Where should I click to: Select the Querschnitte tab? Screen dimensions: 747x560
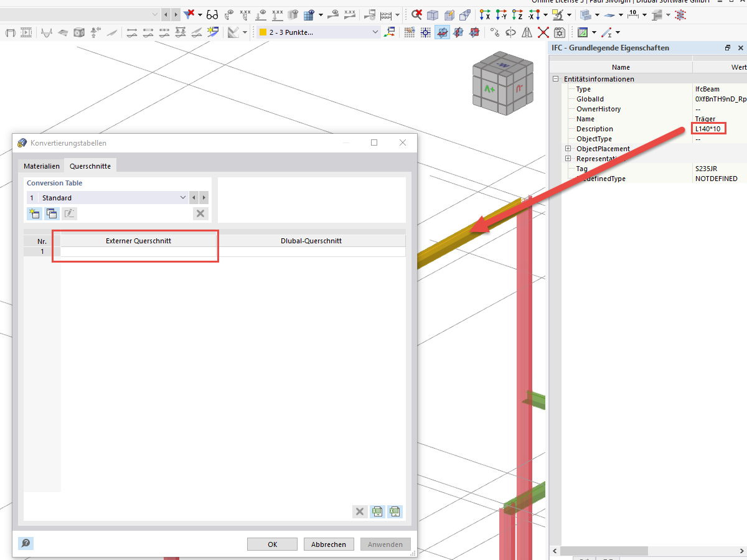coord(90,166)
